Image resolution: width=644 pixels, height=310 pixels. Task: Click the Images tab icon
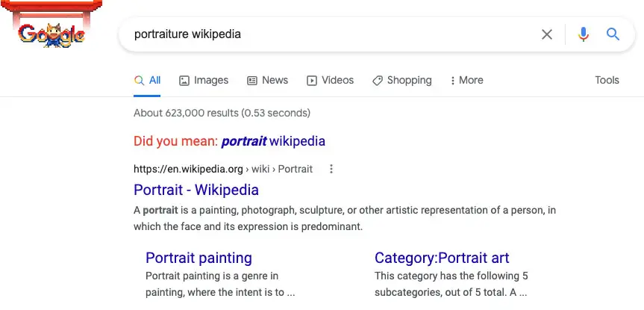click(x=184, y=81)
